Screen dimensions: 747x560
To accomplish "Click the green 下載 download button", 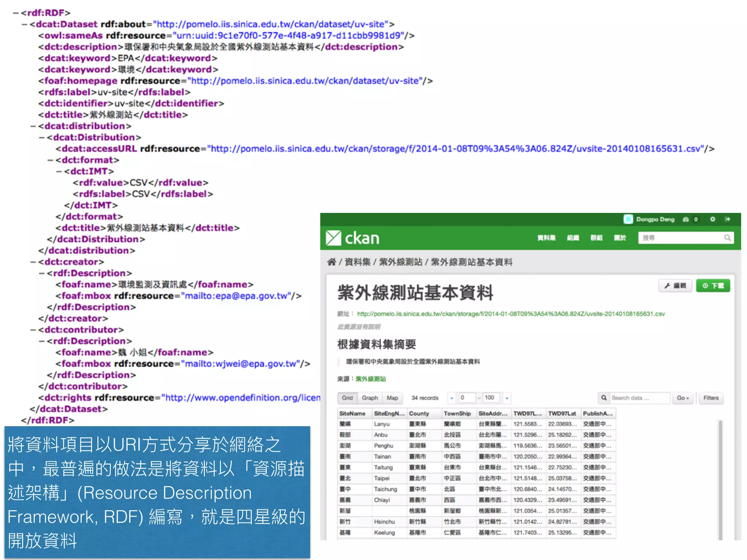I will coord(713,285).
